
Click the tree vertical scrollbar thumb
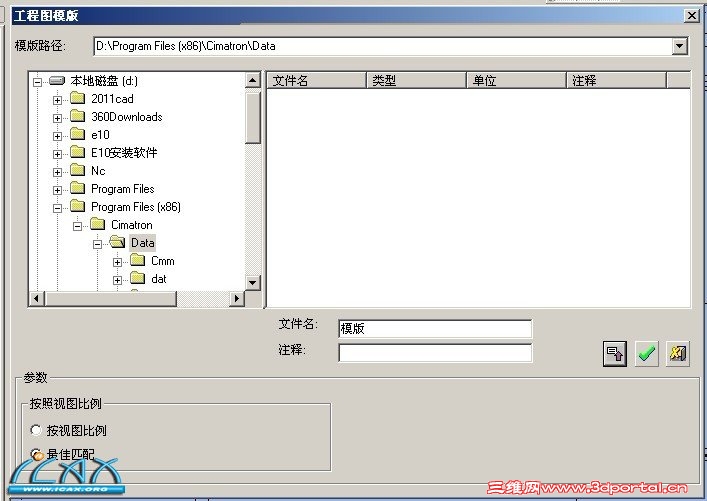coord(252,118)
